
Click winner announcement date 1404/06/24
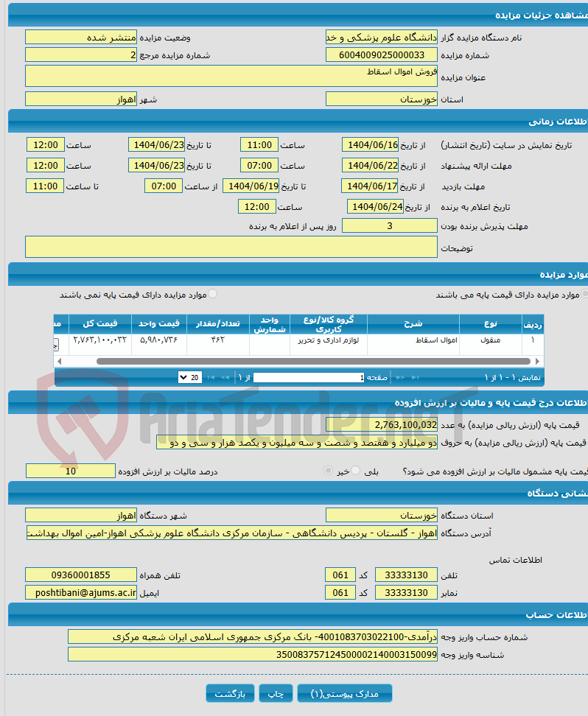click(376, 206)
